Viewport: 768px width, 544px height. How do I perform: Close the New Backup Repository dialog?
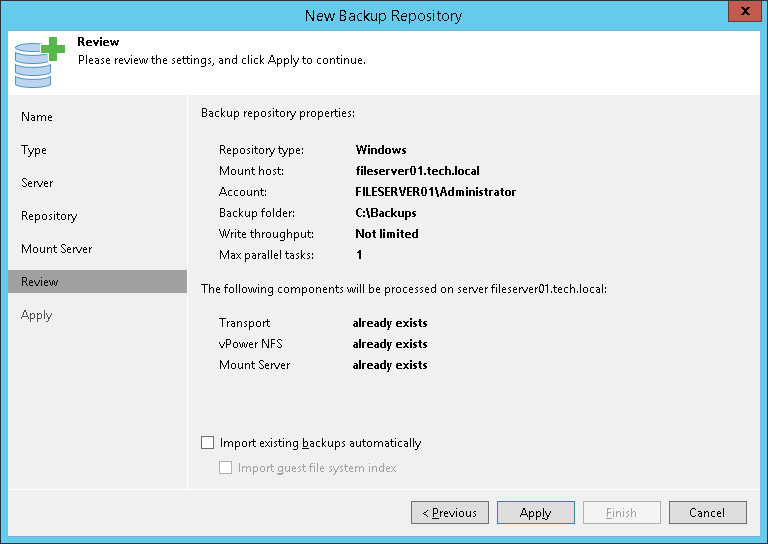click(741, 15)
